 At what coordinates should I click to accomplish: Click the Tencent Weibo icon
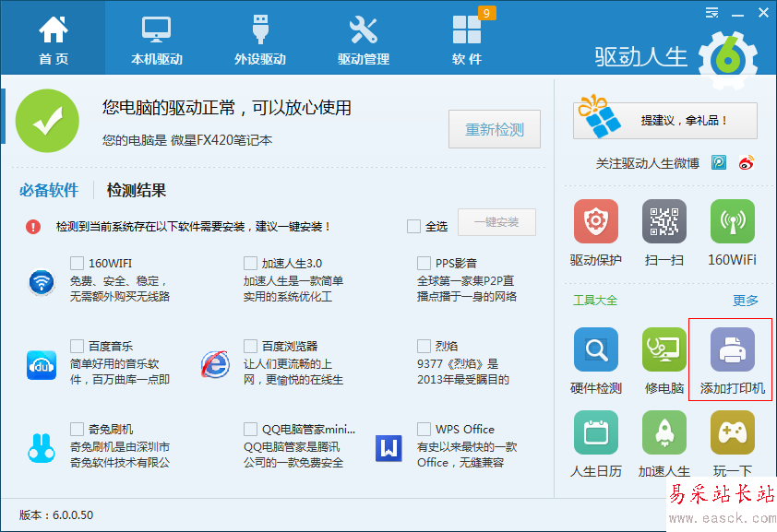(x=719, y=162)
